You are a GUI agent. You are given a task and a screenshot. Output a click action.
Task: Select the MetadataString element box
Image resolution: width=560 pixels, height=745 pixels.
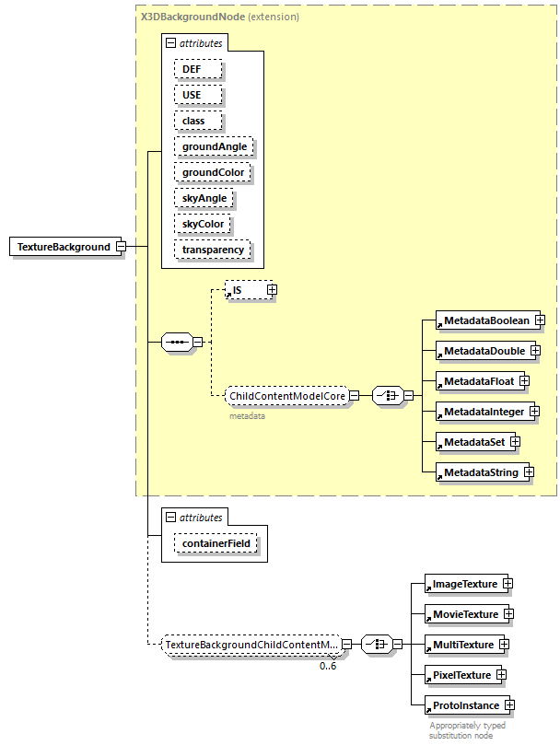pyautogui.click(x=481, y=472)
